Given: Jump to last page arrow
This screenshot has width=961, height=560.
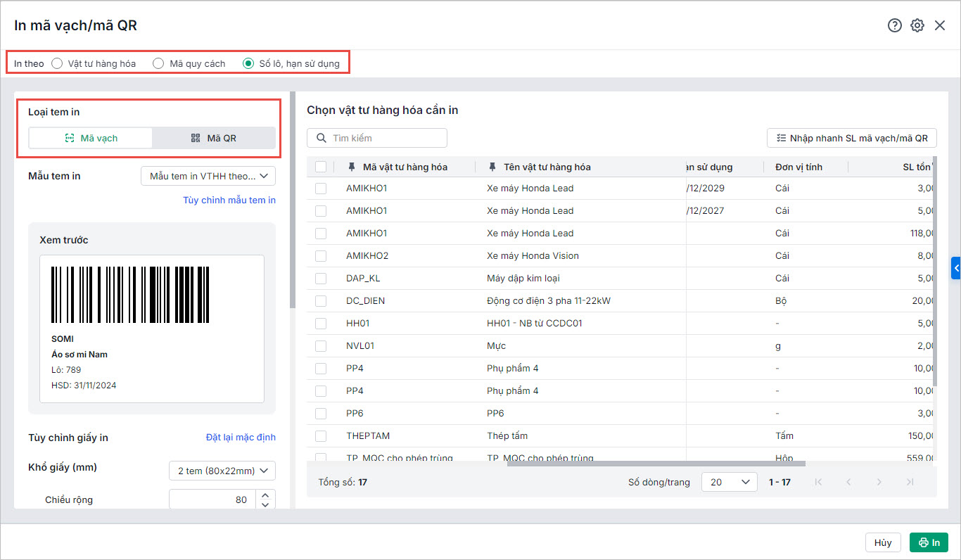Looking at the screenshot, I should click(910, 482).
